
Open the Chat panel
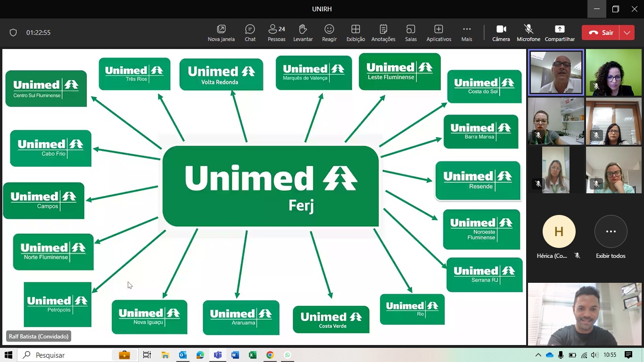pyautogui.click(x=250, y=33)
